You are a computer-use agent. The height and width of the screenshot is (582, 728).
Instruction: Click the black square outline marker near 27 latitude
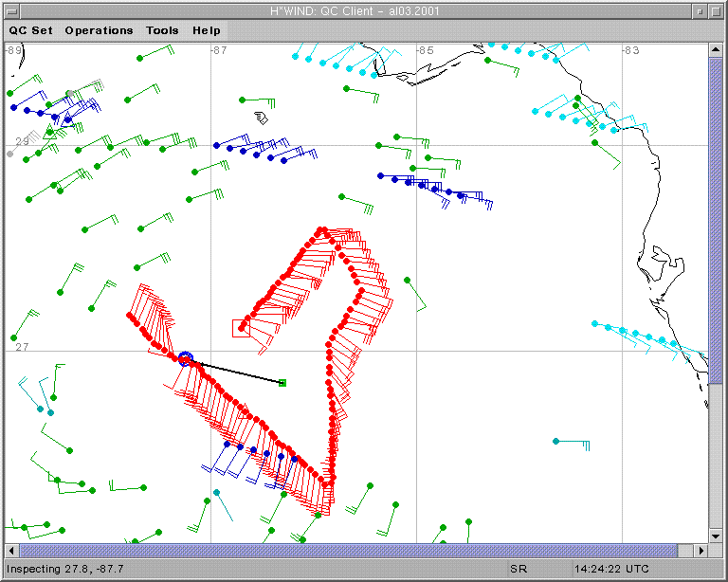coord(241,328)
